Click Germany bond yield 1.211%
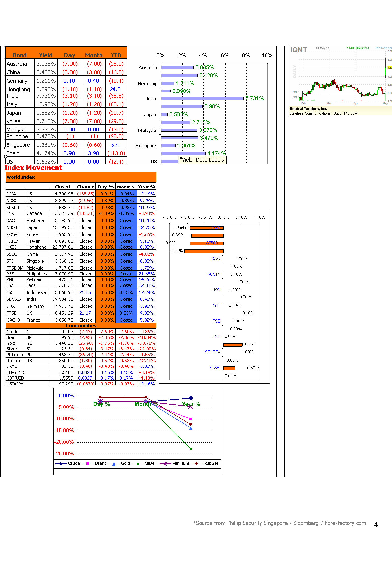The width and height of the screenshot is (392, 572). (46, 81)
